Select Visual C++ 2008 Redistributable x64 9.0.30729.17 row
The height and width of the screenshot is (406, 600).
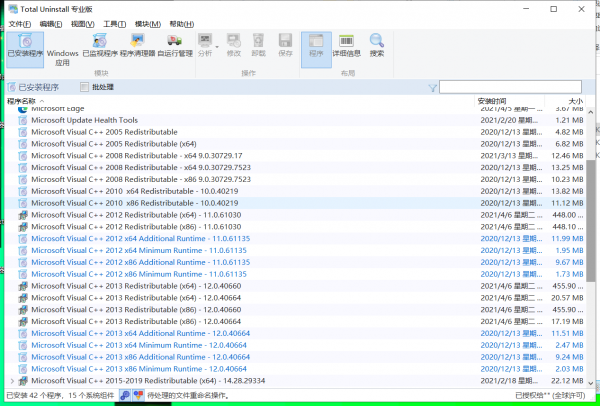(x=295, y=156)
